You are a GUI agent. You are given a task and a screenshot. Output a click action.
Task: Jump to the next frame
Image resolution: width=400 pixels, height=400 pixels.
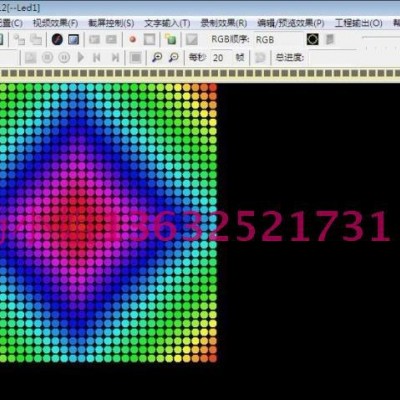click(115, 58)
